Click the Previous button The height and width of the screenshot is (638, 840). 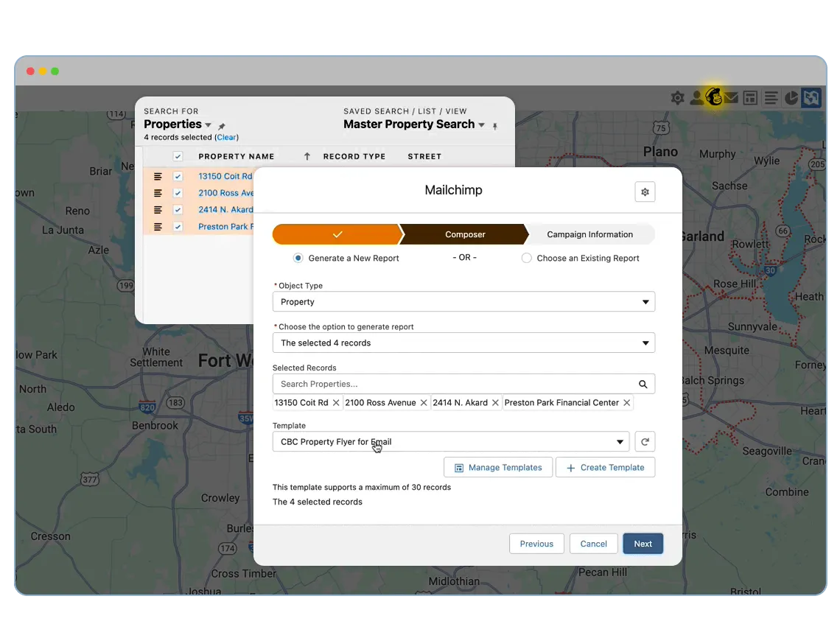536,544
